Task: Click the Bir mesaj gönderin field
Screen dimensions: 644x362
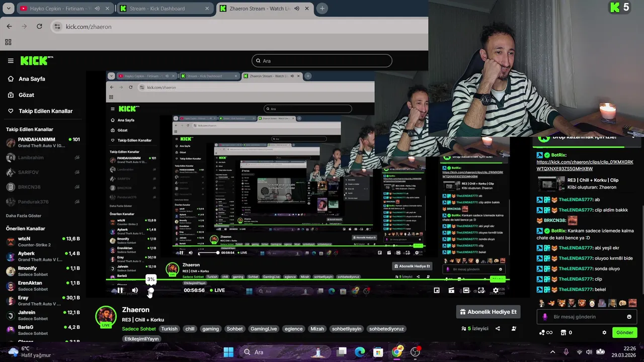Action: click(x=586, y=317)
